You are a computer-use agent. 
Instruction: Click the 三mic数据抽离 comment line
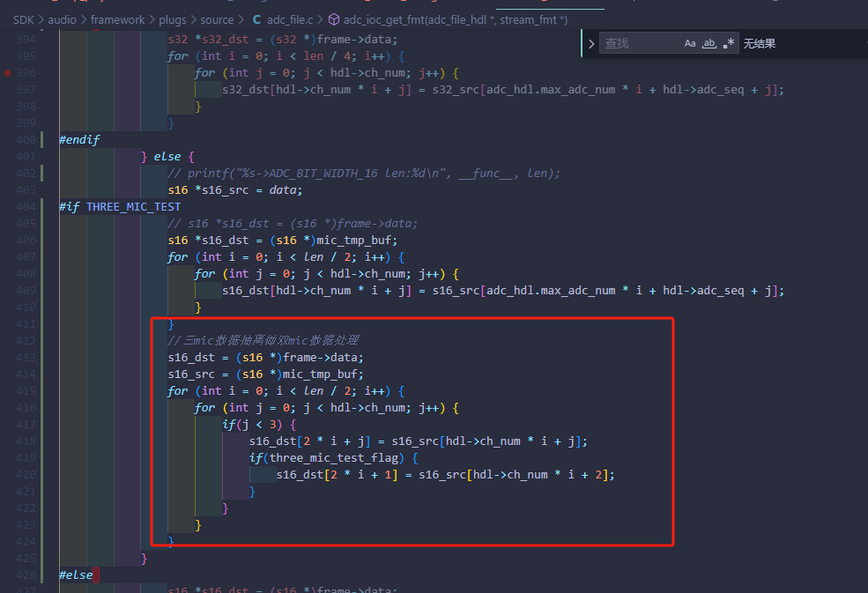[x=263, y=340]
